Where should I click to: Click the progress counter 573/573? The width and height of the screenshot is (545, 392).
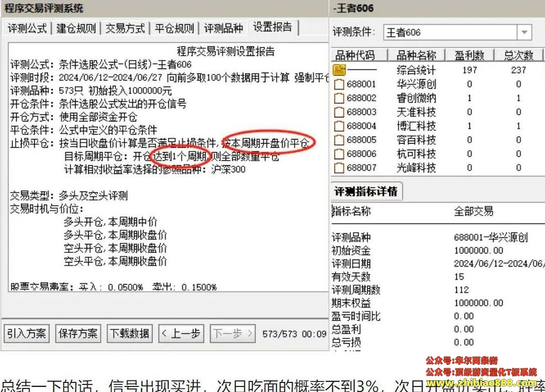click(280, 334)
